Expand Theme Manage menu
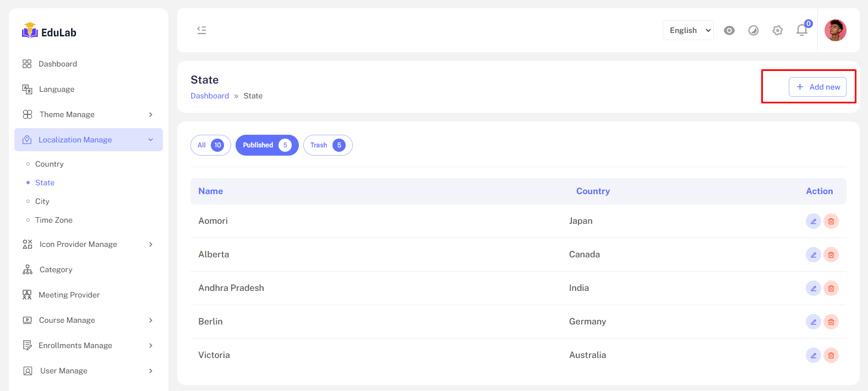The width and height of the screenshot is (868, 391). tap(88, 114)
